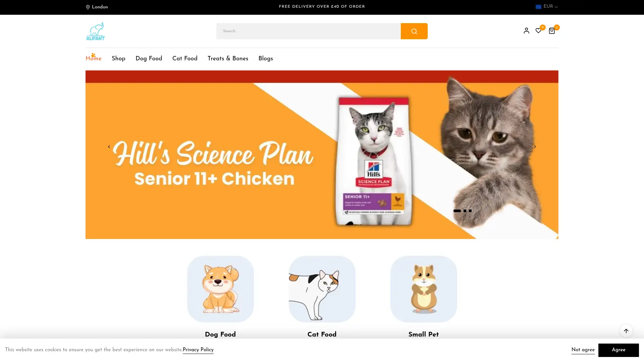Select the third carousel slide dot
Screen dimensions: 644x362
click(x=470, y=211)
